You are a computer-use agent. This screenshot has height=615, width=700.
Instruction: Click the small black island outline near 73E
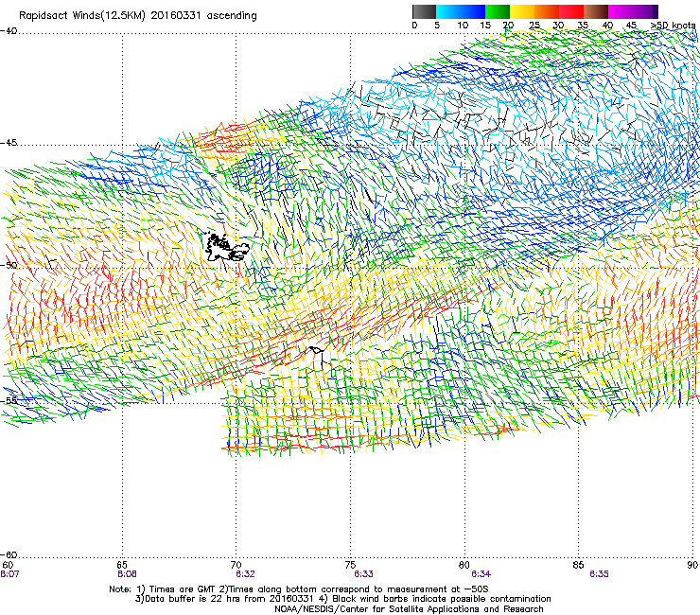(316, 350)
